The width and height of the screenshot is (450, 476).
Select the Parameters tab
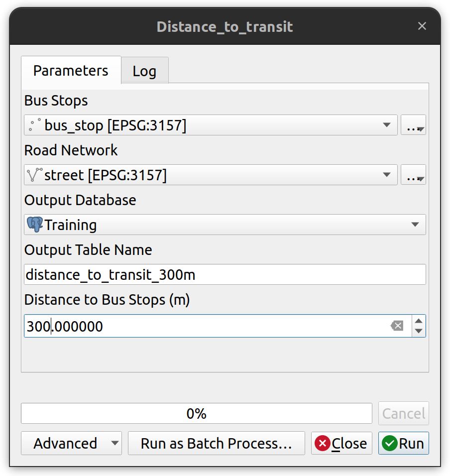pos(71,70)
